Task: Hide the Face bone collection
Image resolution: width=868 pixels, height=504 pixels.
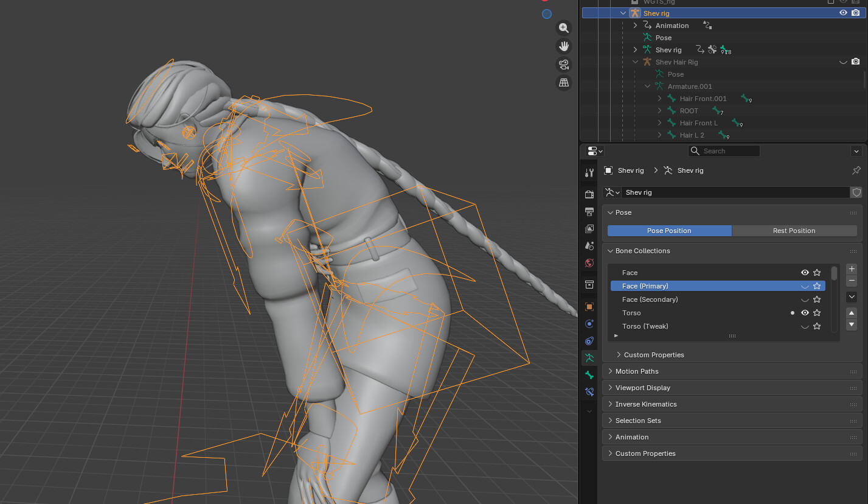Action: tap(805, 273)
